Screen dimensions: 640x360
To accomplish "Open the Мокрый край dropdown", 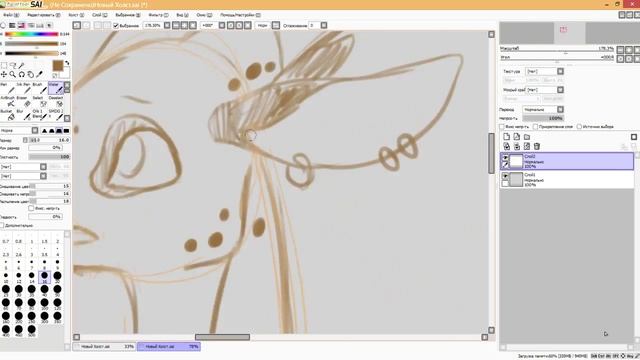I will (560, 90).
